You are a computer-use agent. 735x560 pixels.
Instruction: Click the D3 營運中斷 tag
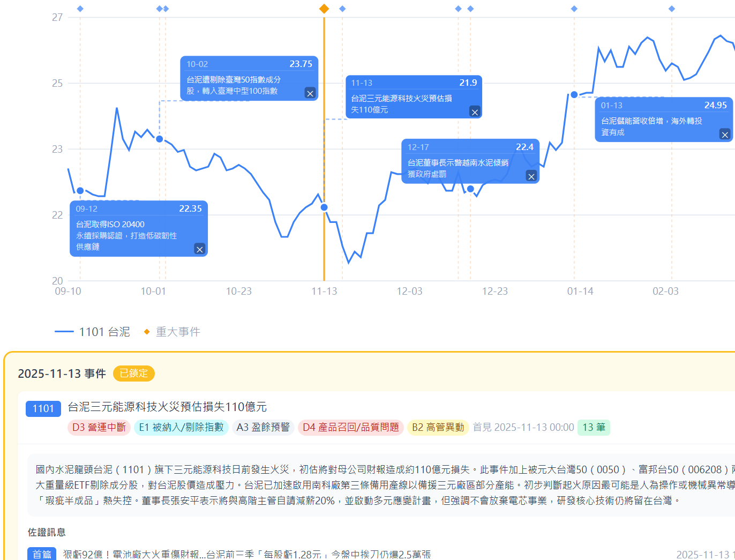pyautogui.click(x=99, y=427)
